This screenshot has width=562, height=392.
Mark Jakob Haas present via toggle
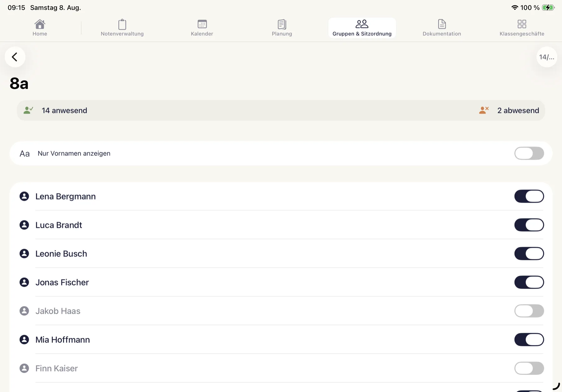pyautogui.click(x=529, y=311)
